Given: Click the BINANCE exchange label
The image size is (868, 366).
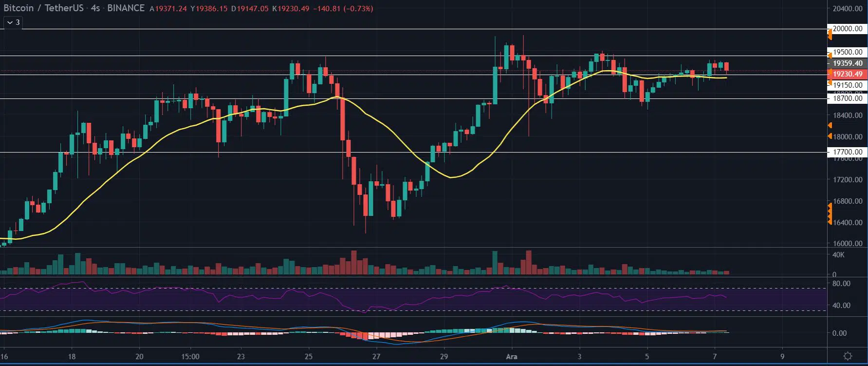Looking at the screenshot, I should 126,8.
